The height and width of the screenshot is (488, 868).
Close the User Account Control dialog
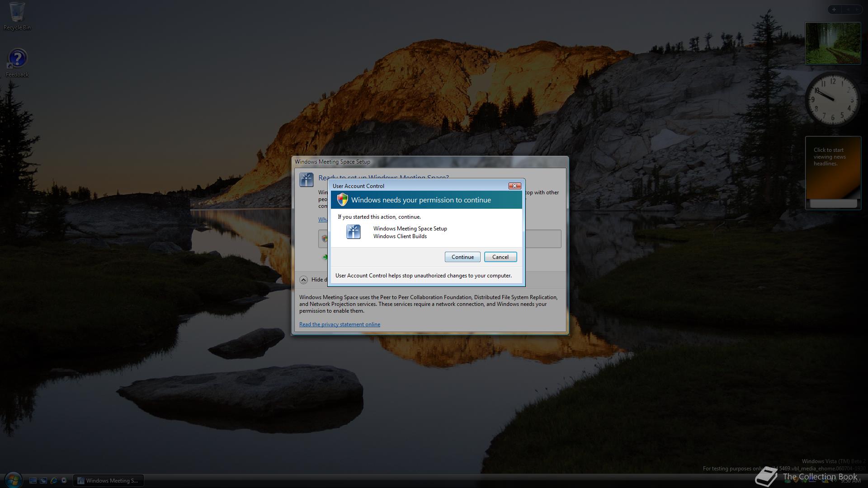tap(514, 186)
